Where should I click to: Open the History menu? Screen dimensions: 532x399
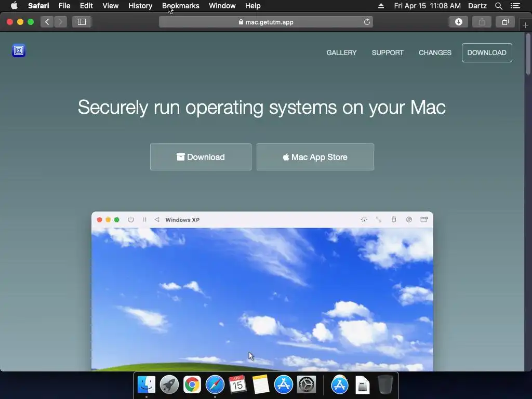tap(140, 6)
